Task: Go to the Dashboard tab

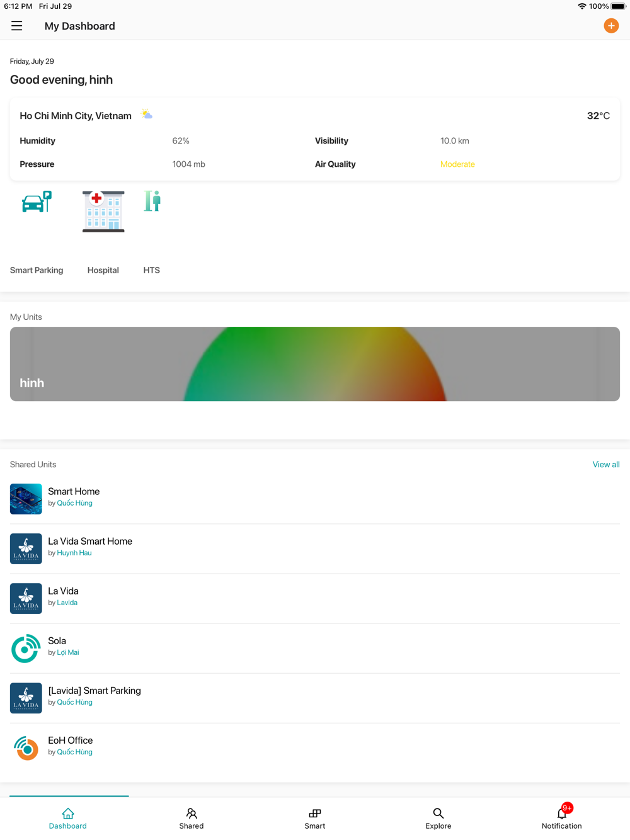Action: tap(68, 819)
